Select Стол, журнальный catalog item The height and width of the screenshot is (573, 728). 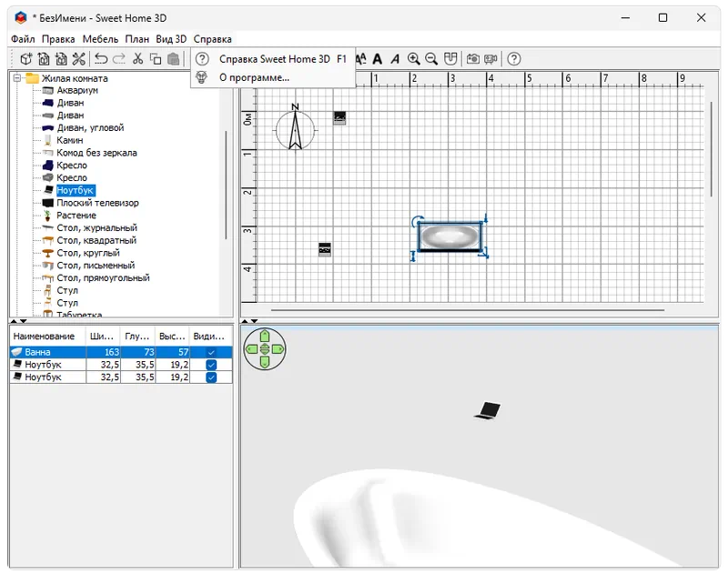click(96, 227)
